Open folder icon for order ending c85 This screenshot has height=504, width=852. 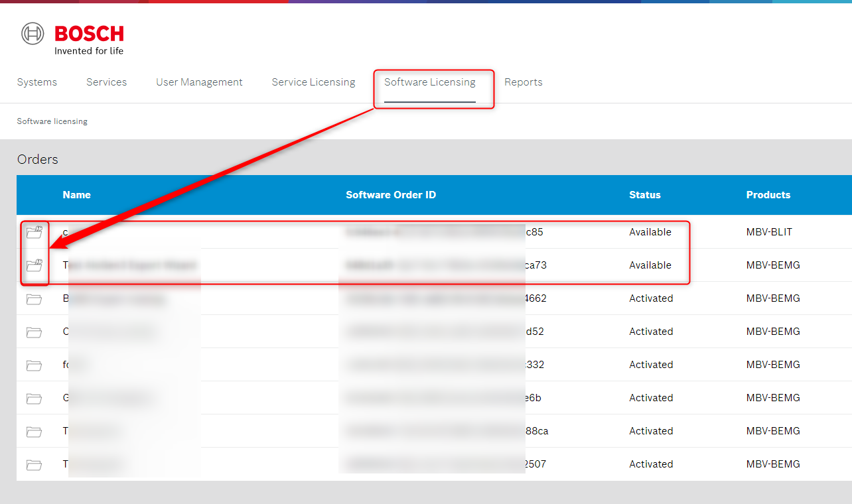coord(34,232)
